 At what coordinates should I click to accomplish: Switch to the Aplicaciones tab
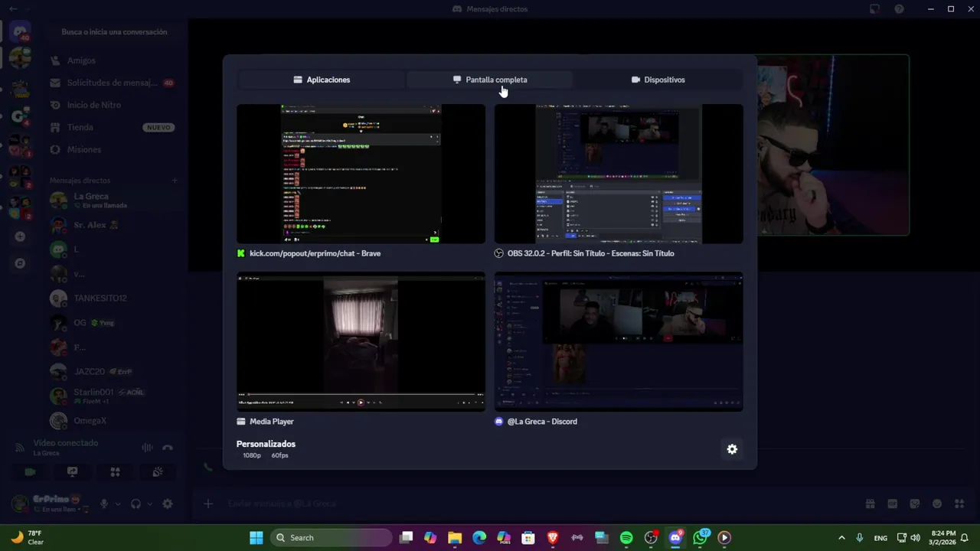[322, 80]
